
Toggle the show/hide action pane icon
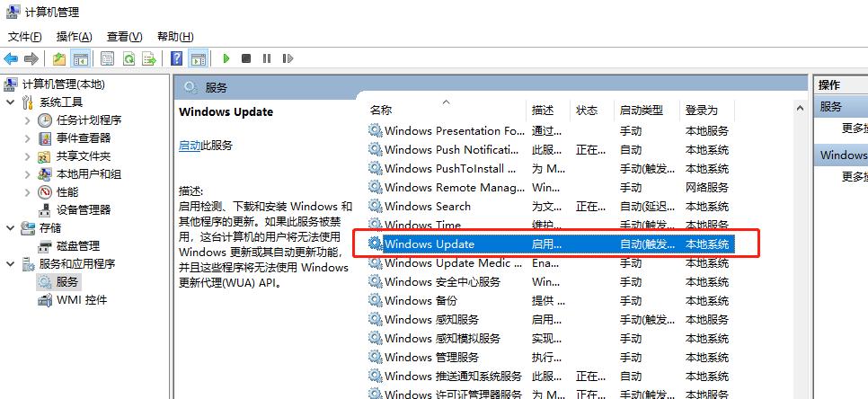coord(199,58)
